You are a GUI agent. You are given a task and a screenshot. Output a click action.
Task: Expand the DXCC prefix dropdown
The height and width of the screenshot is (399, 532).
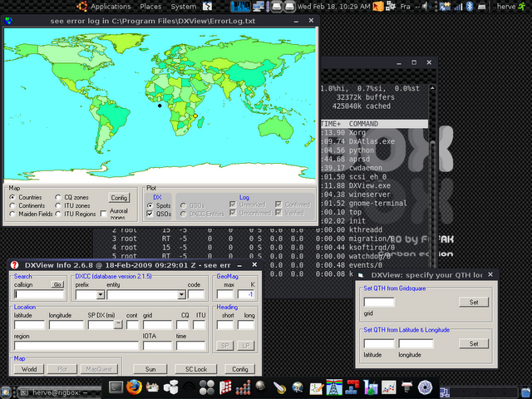(x=101, y=294)
